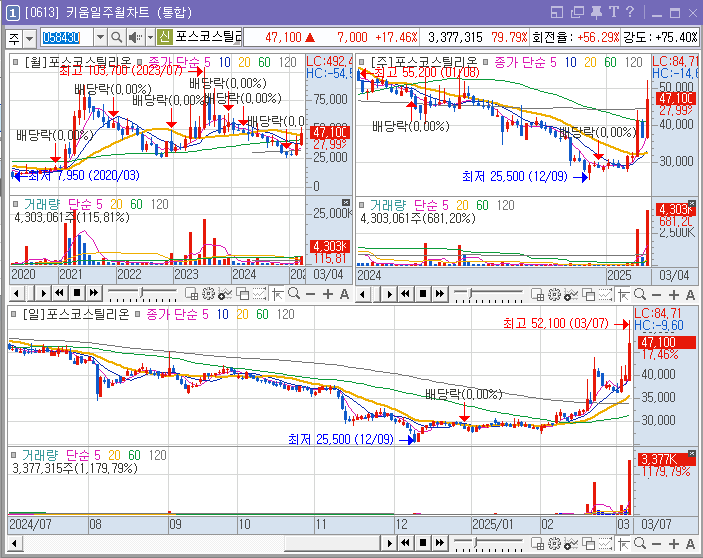The image size is (703, 558).
Task: Click the pin window icon in title bar
Action: point(596,12)
